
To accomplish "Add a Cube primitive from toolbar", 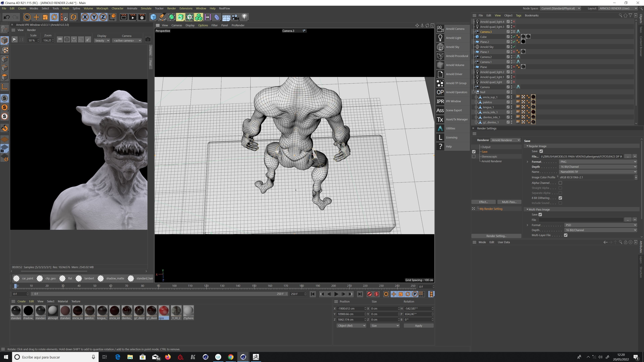I will pyautogui.click(x=153, y=17).
